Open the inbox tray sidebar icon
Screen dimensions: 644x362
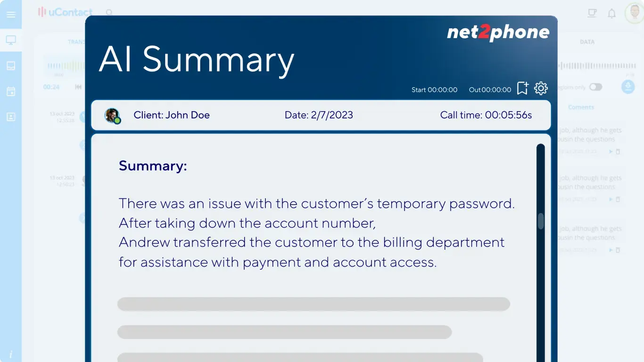click(11, 66)
